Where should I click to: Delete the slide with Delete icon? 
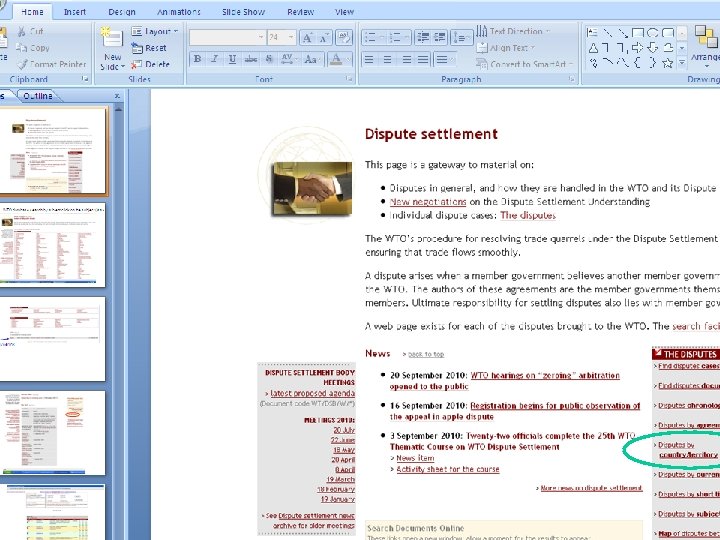pyautogui.click(x=137, y=64)
